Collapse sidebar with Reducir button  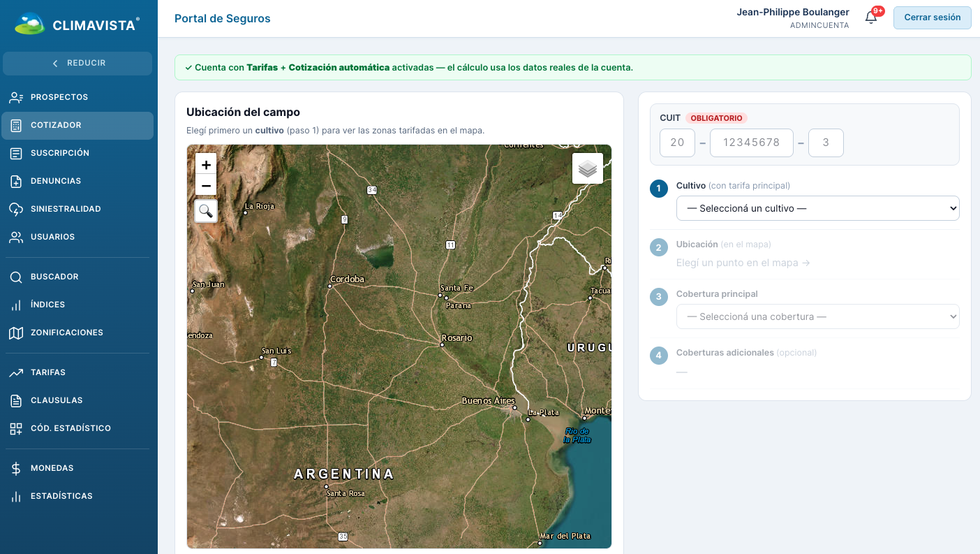[77, 63]
